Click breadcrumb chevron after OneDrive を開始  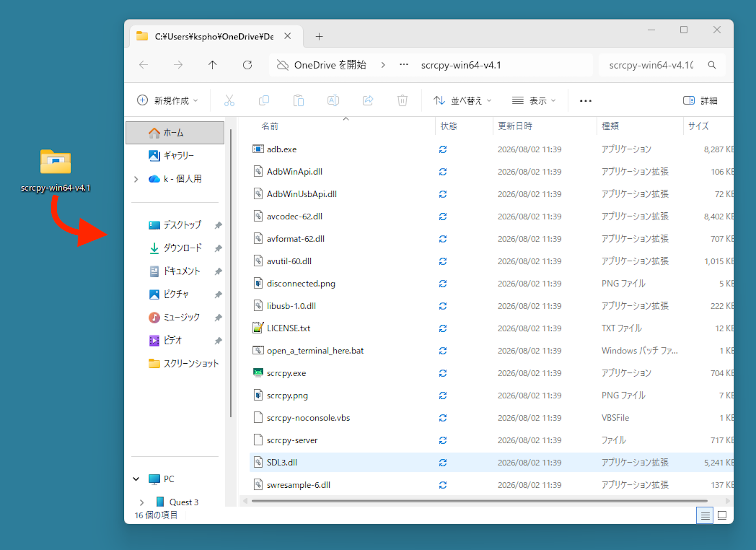[383, 65]
